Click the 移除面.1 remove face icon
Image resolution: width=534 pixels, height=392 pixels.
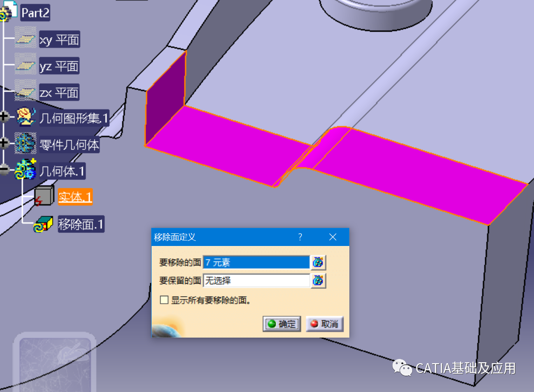[x=43, y=224]
